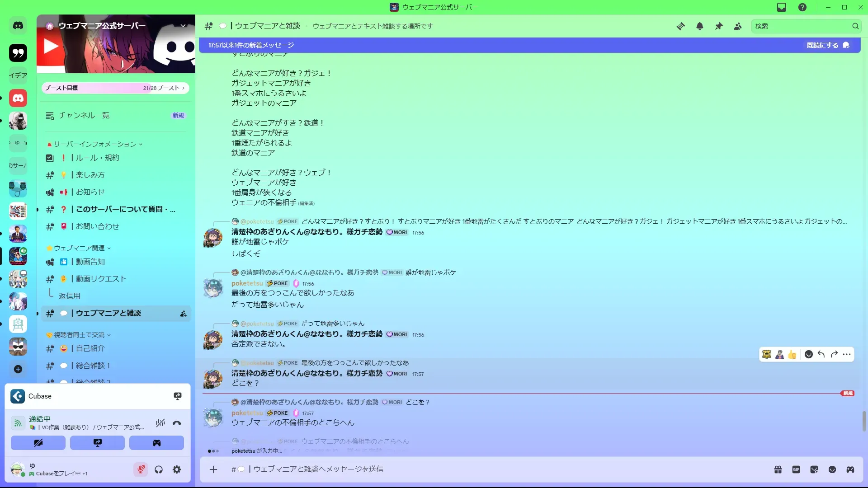868x488 pixels.
Task: Open the GIF picker
Action: [x=796, y=469]
